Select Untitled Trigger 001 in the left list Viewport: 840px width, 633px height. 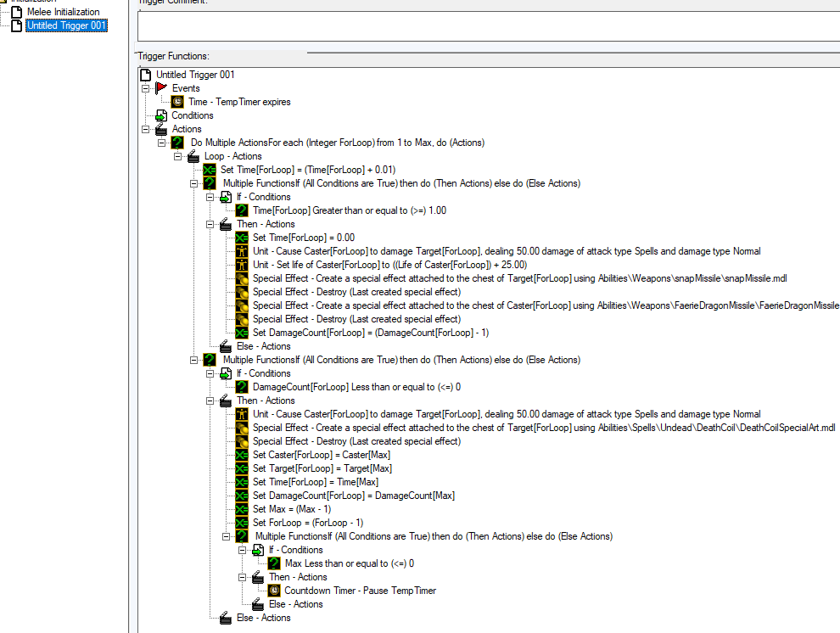(x=66, y=25)
